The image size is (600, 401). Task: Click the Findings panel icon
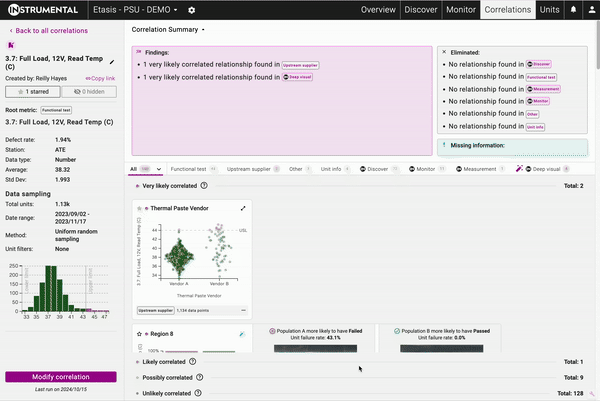[x=139, y=52]
